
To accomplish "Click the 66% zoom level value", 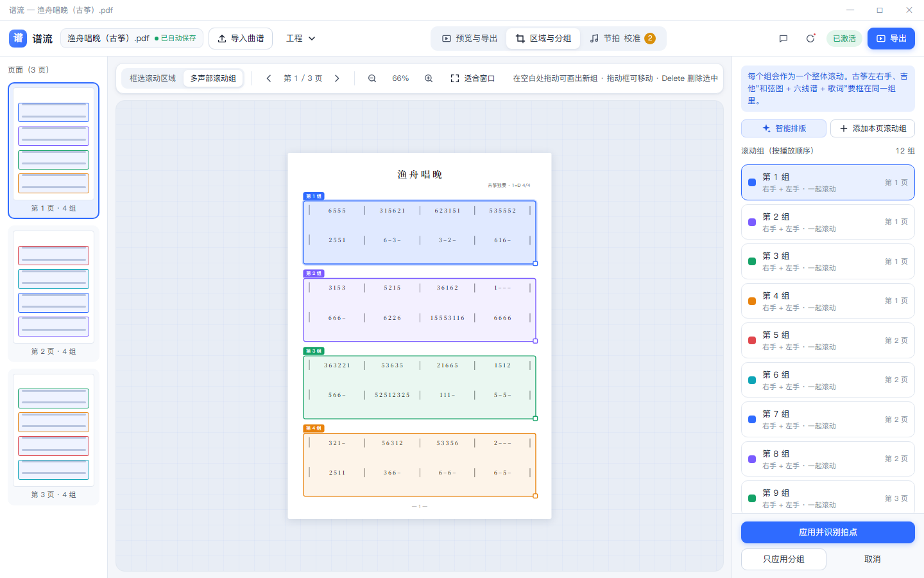I will pos(400,78).
